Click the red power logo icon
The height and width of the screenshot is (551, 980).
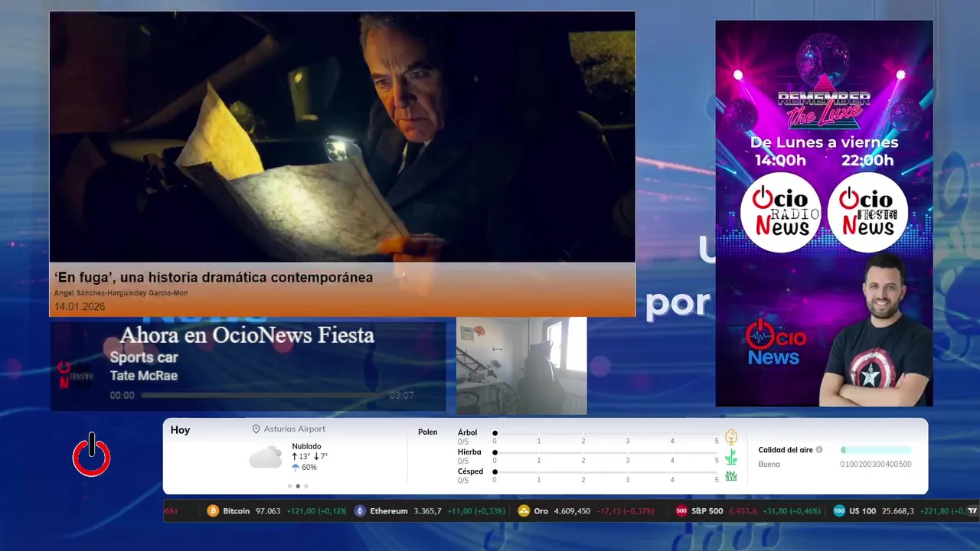pyautogui.click(x=92, y=455)
